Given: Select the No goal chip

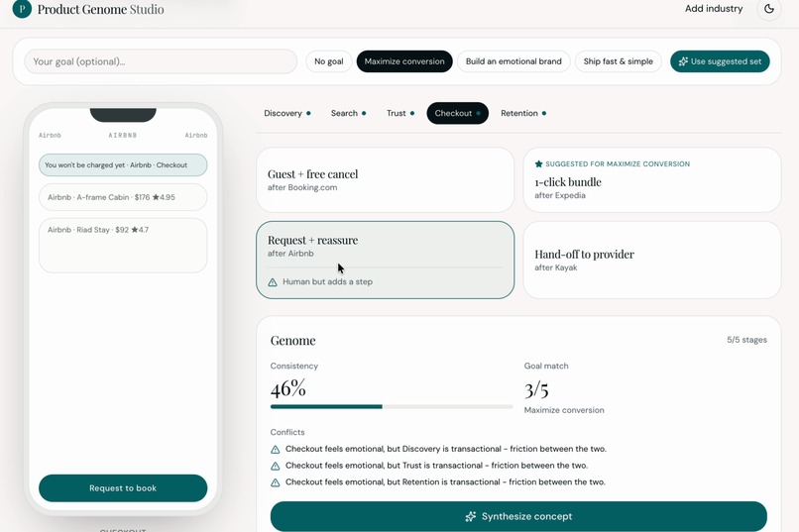Looking at the screenshot, I should [329, 61].
